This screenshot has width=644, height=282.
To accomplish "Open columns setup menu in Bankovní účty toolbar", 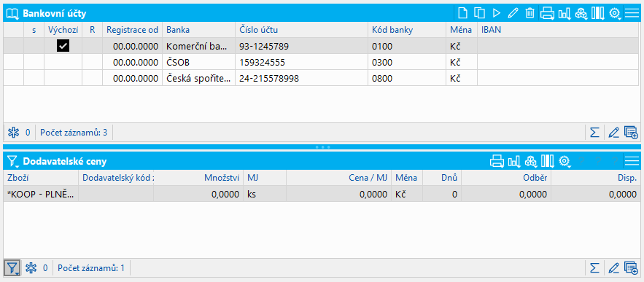I will pos(597,14).
